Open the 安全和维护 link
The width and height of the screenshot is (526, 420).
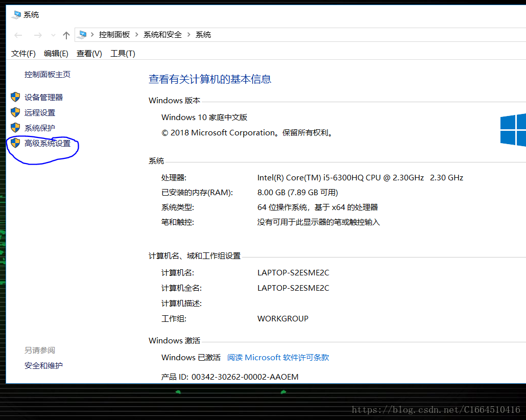43,365
